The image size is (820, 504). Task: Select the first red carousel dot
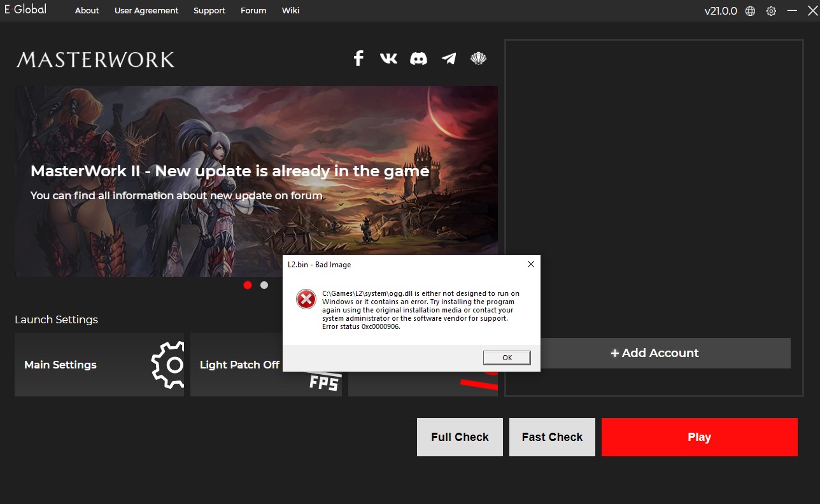tap(248, 285)
